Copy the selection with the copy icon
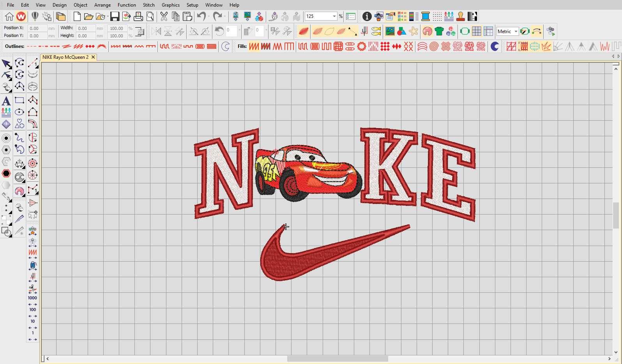The image size is (622, 364). [x=175, y=16]
